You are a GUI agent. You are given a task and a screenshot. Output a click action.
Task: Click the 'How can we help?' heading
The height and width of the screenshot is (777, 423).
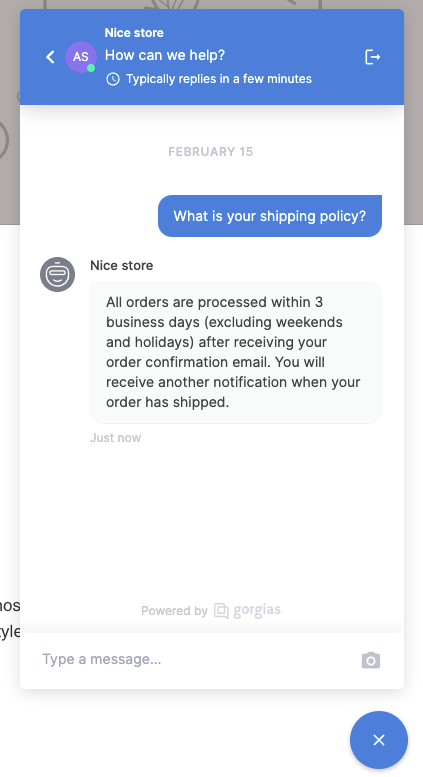point(165,55)
